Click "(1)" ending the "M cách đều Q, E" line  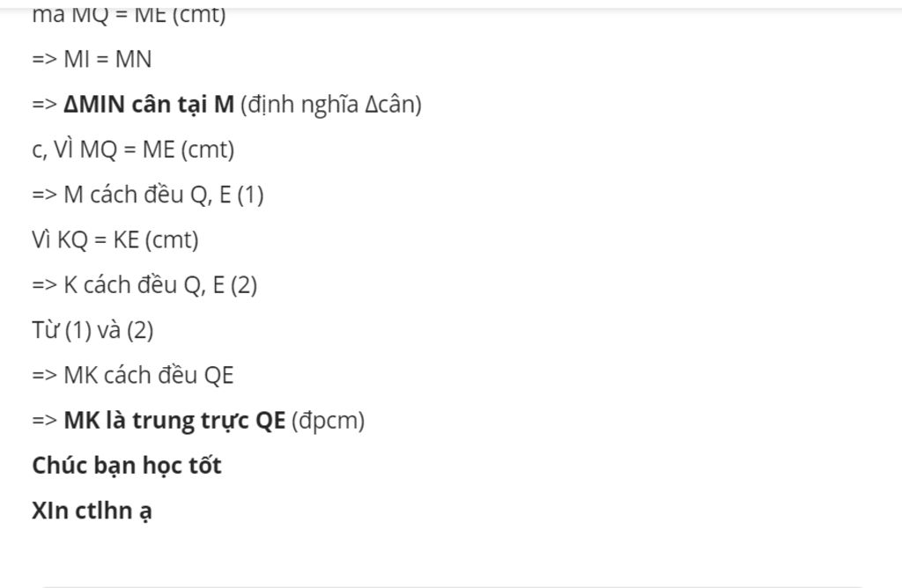coord(251,195)
